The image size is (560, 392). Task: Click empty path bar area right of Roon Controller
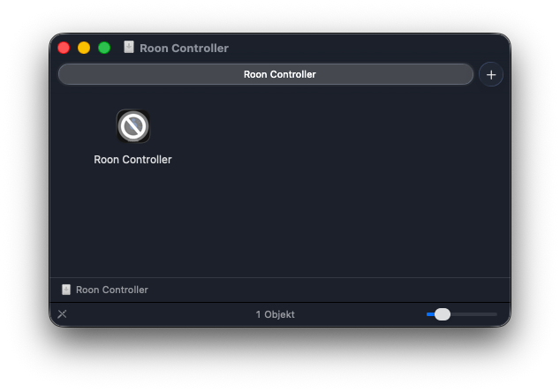tap(336, 290)
